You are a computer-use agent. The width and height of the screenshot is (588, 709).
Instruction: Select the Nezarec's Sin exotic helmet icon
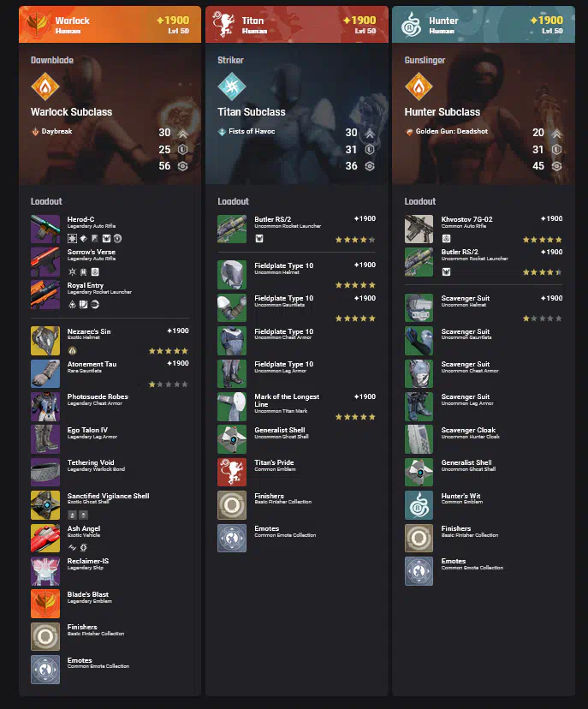point(45,341)
